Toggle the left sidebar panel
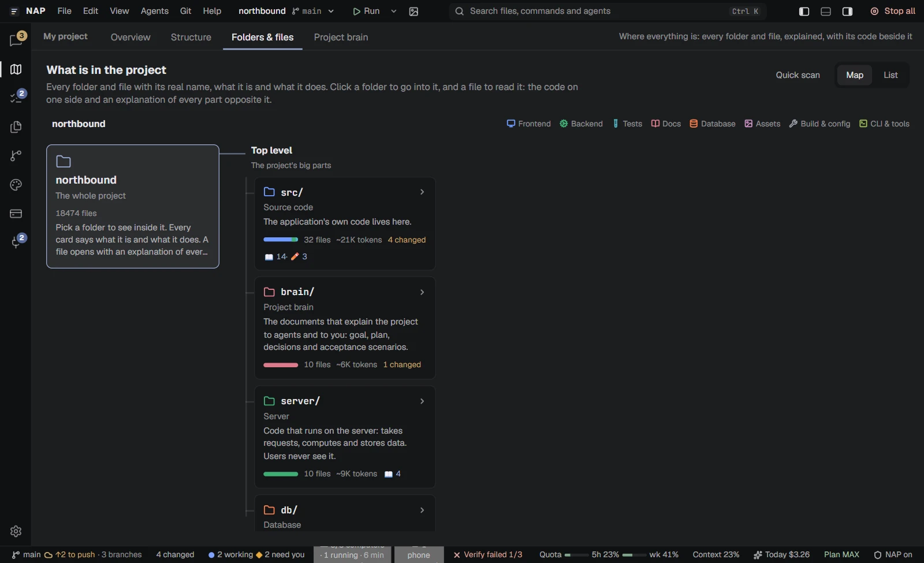 (804, 12)
